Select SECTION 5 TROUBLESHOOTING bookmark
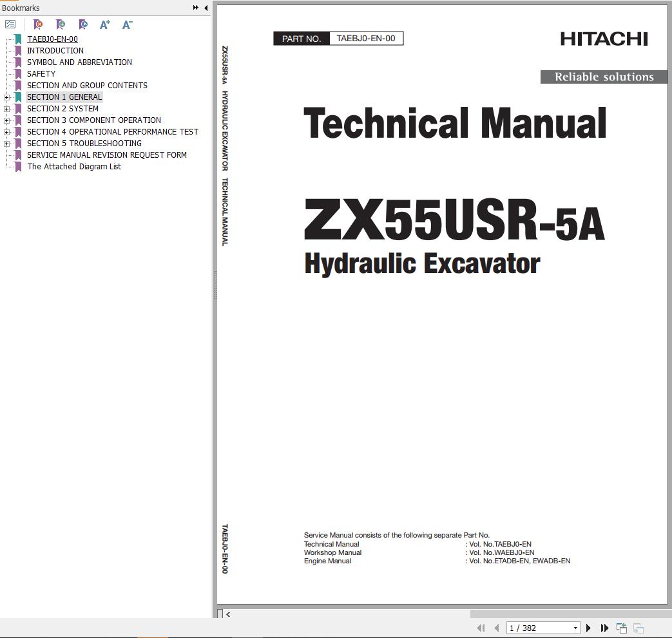This screenshot has width=672, height=638. (x=84, y=143)
